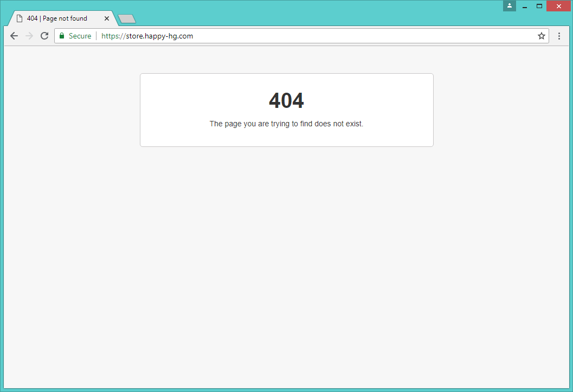Maximize the browser window
This screenshot has width=573, height=392.
pyautogui.click(x=539, y=6)
